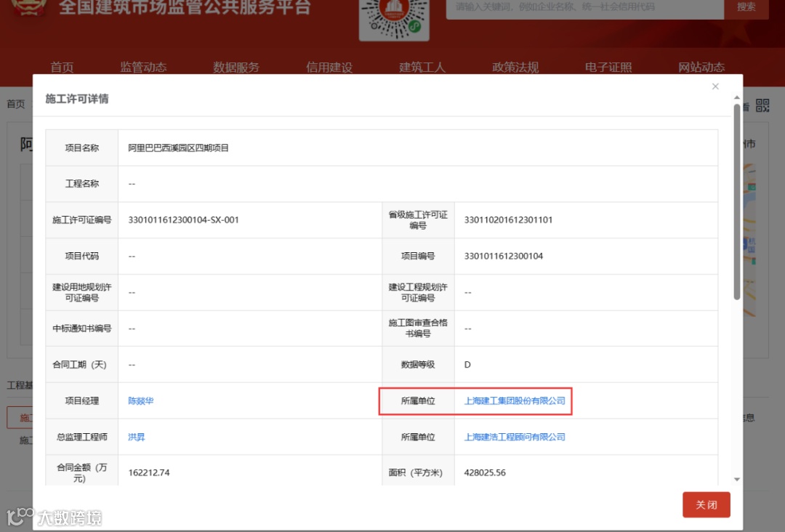Click the 项目编号 label cell
Screen dimensions: 785x532
[x=418, y=256]
